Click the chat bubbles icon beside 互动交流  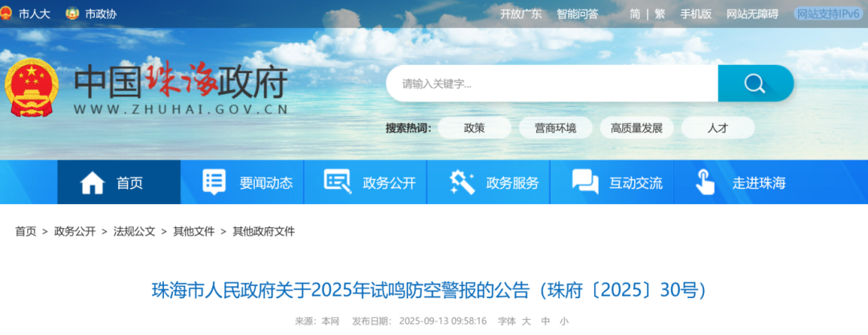(585, 182)
